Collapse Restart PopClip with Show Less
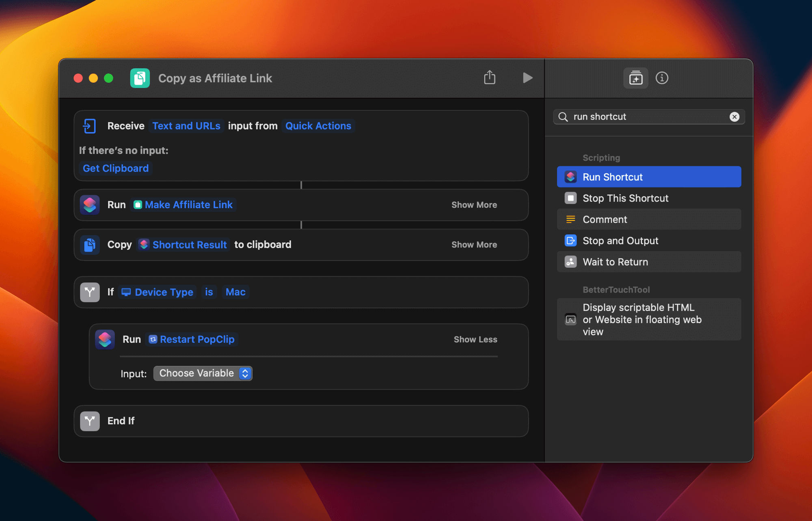812x521 pixels. coord(475,339)
